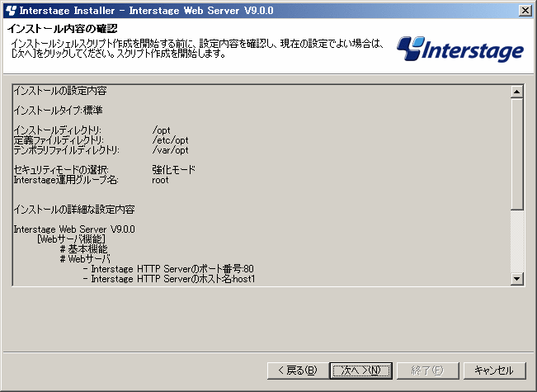The image size is (537, 392).
Task: Close the Interstage Installer window
Action: (525, 10)
